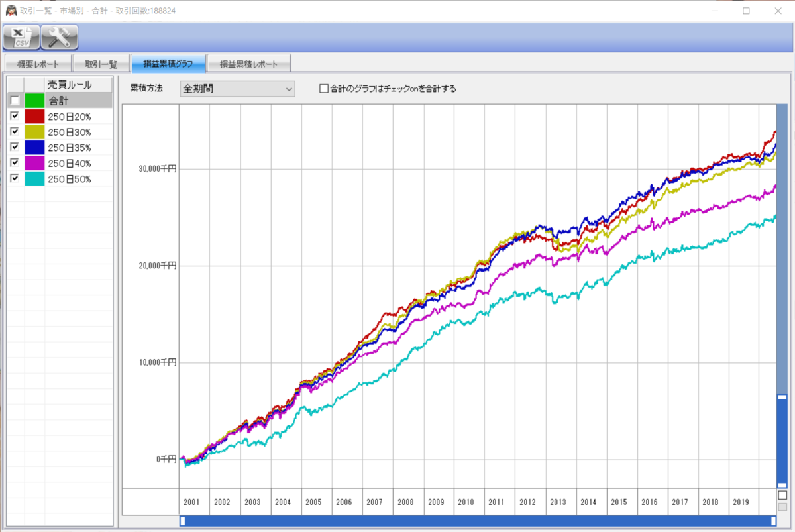This screenshot has width=795, height=532.
Task: Click the 2019 year label on the axis
Action: pyautogui.click(x=741, y=502)
